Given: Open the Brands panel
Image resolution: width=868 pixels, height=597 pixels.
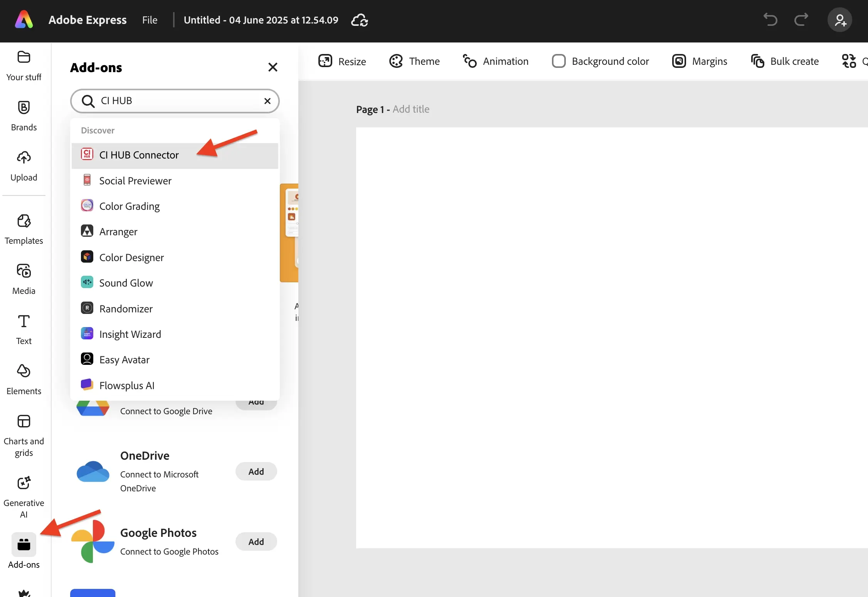Looking at the screenshot, I should click(x=24, y=116).
